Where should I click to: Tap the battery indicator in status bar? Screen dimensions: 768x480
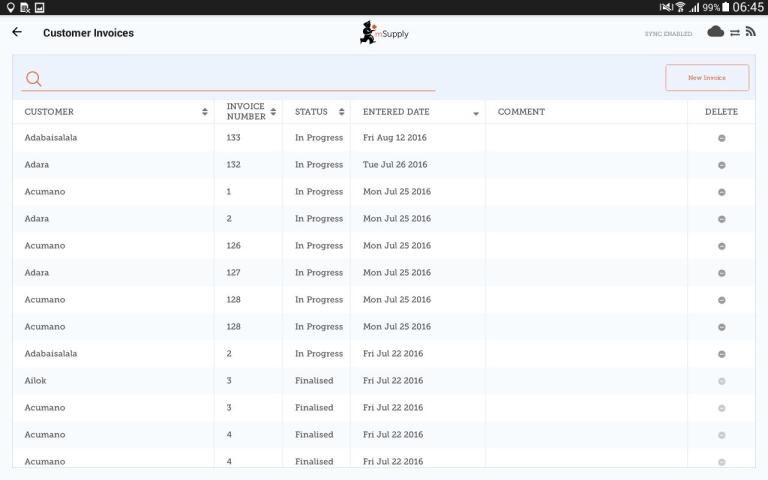726,7
